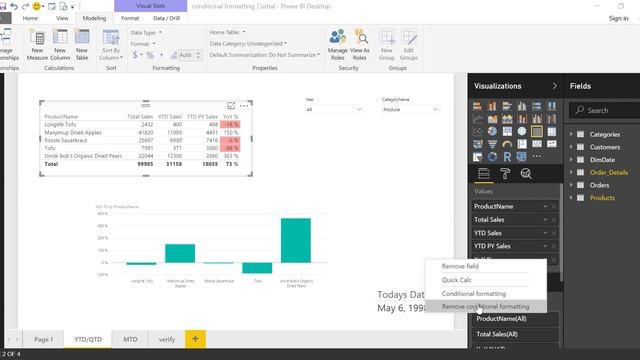The height and width of the screenshot is (360, 640).
Task: Open the ProductName field dropdown arrow
Action: [x=545, y=207]
